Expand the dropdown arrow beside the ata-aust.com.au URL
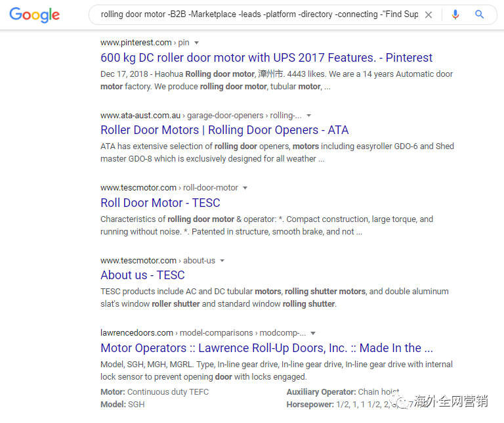This screenshot has width=504, height=423. coord(308,116)
